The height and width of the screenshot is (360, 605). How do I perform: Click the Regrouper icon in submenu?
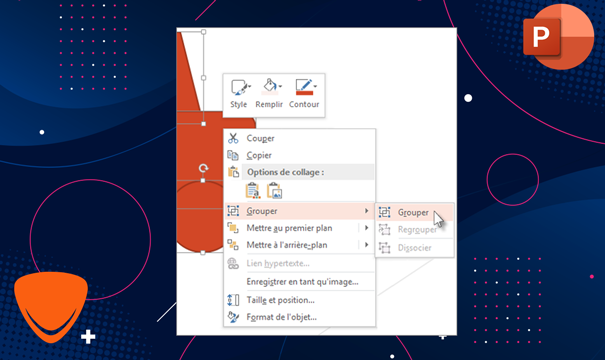[x=385, y=230]
